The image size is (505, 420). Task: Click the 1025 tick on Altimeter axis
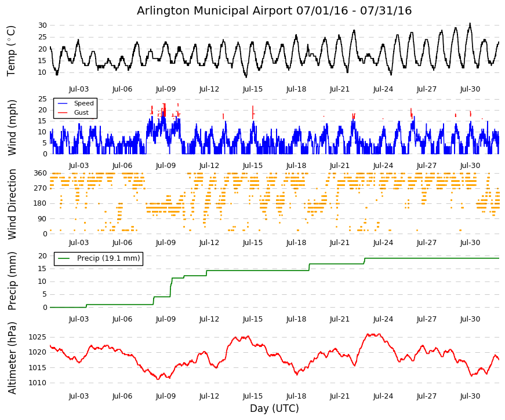tap(37, 337)
